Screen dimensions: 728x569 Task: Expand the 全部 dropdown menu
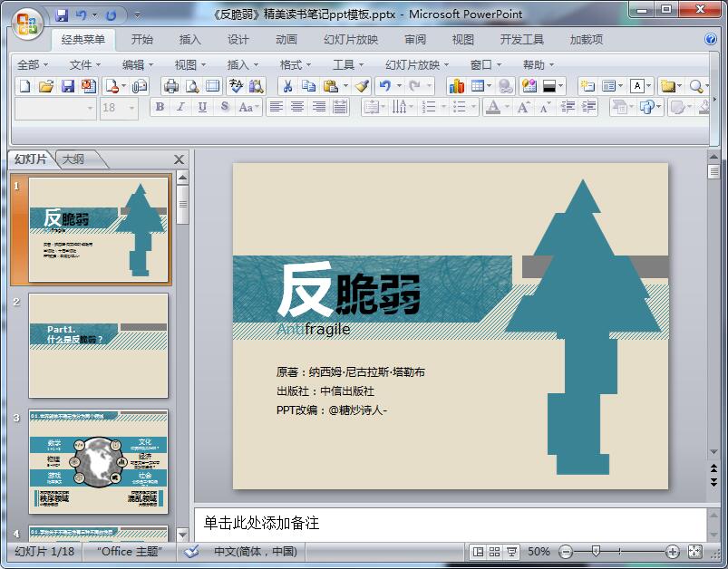[33, 65]
